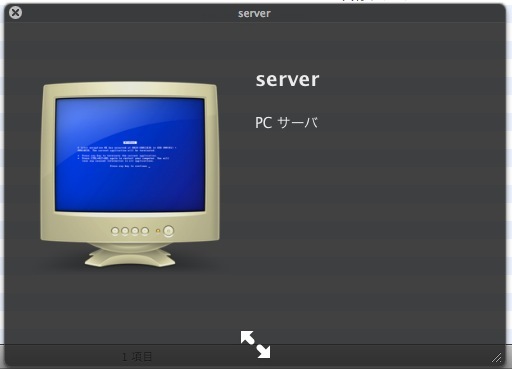
Task: Click the 1 項目 status text
Action: pos(137,357)
